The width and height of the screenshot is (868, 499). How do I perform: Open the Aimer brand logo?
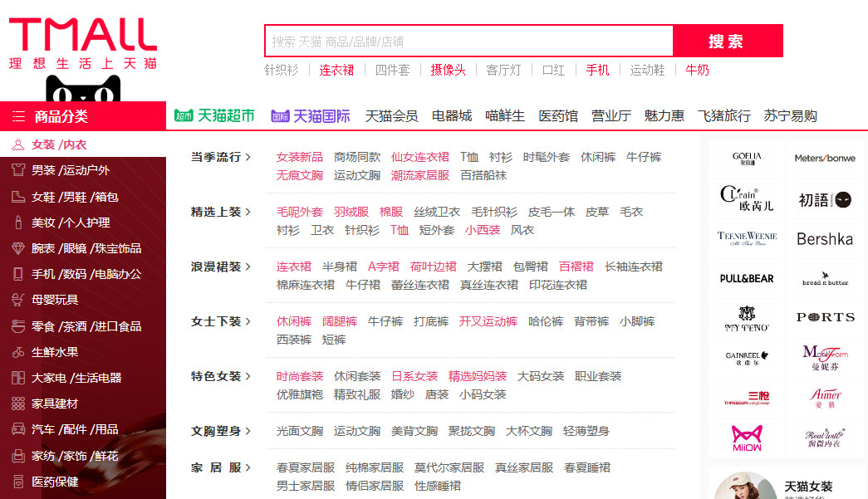click(825, 398)
